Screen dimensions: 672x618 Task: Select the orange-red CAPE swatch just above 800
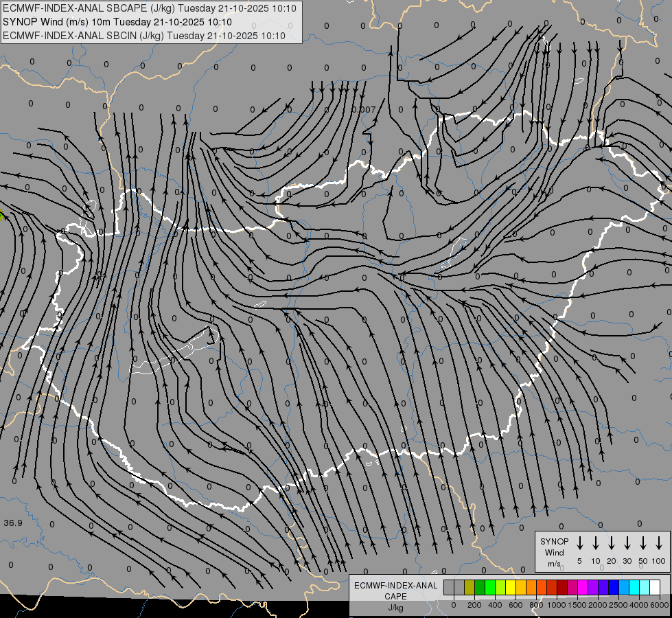point(542,587)
